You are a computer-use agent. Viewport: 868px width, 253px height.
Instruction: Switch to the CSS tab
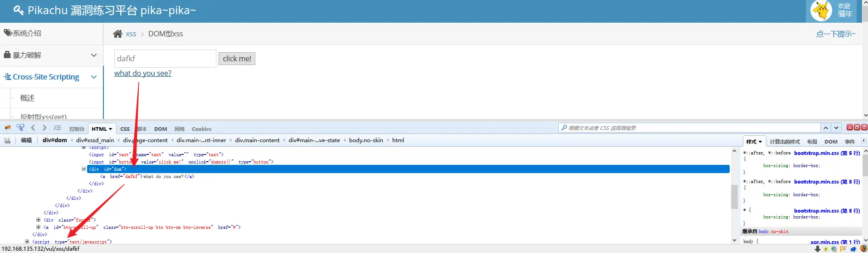coord(125,129)
